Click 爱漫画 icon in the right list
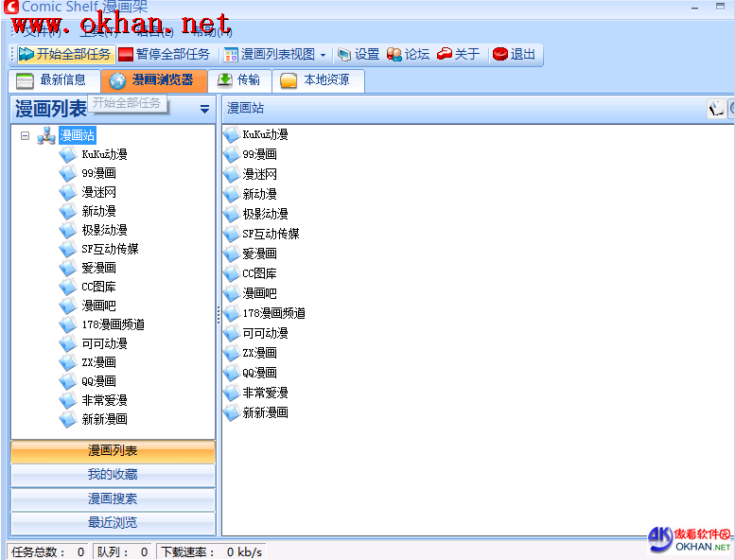 [x=231, y=254]
